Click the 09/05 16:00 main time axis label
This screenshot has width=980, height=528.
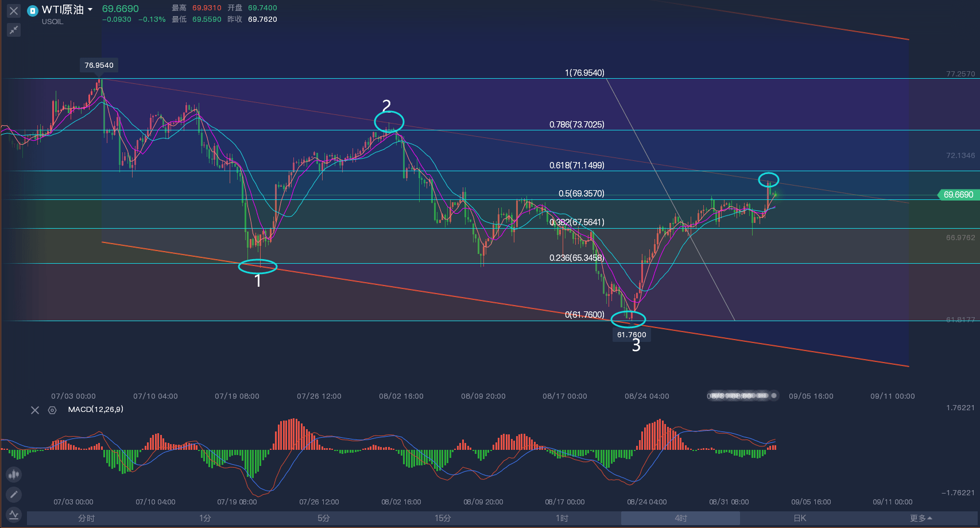click(x=811, y=396)
